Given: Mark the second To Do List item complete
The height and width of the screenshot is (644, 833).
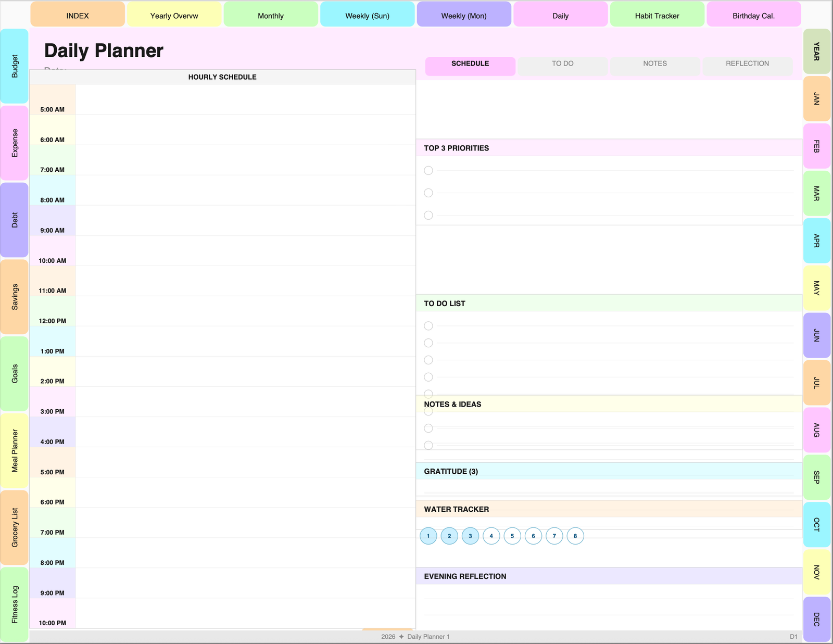Looking at the screenshot, I should point(428,343).
